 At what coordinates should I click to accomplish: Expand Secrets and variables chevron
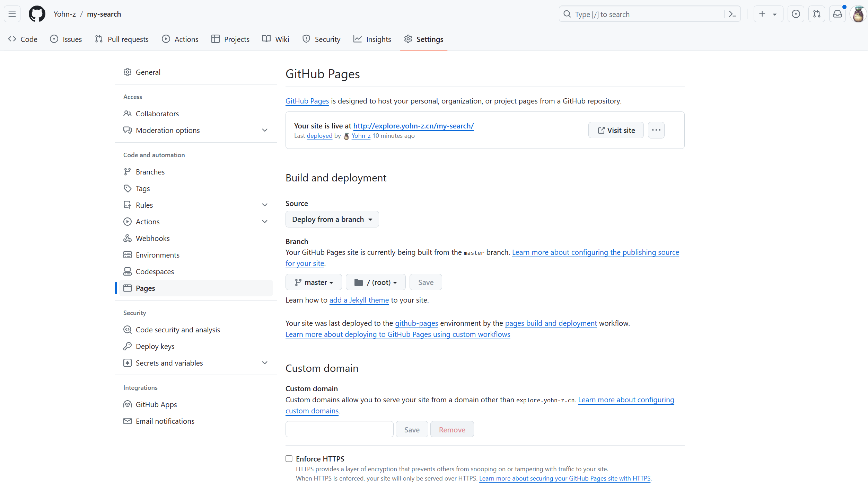[x=265, y=363]
